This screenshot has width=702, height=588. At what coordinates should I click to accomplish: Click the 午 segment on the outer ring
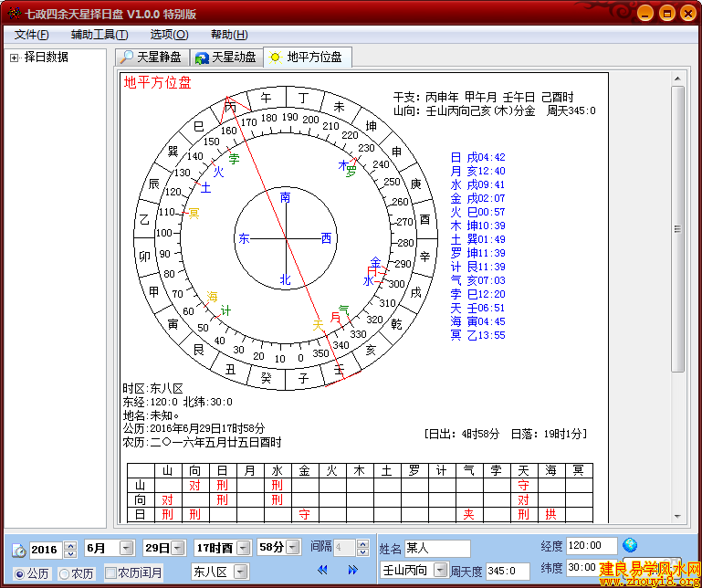tap(266, 97)
